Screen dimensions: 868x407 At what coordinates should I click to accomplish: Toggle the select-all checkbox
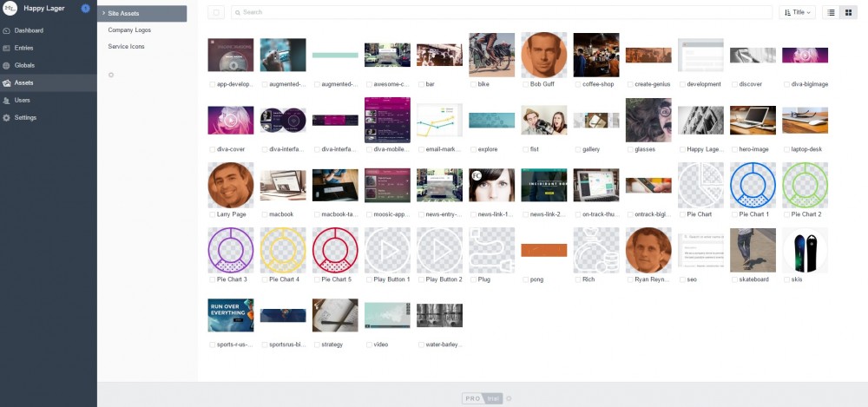[216, 12]
